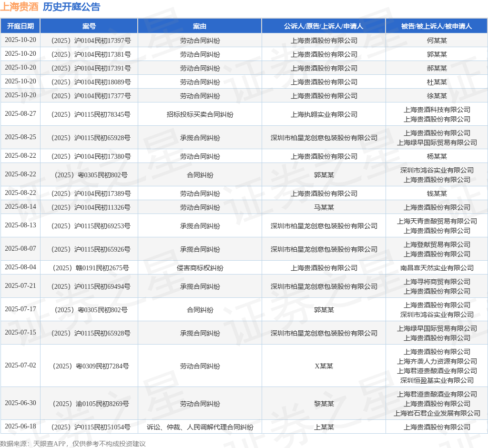This screenshot has height=448, width=488.
Task: Click defendant 上海寻将商贸有限公司
Action: point(437,282)
